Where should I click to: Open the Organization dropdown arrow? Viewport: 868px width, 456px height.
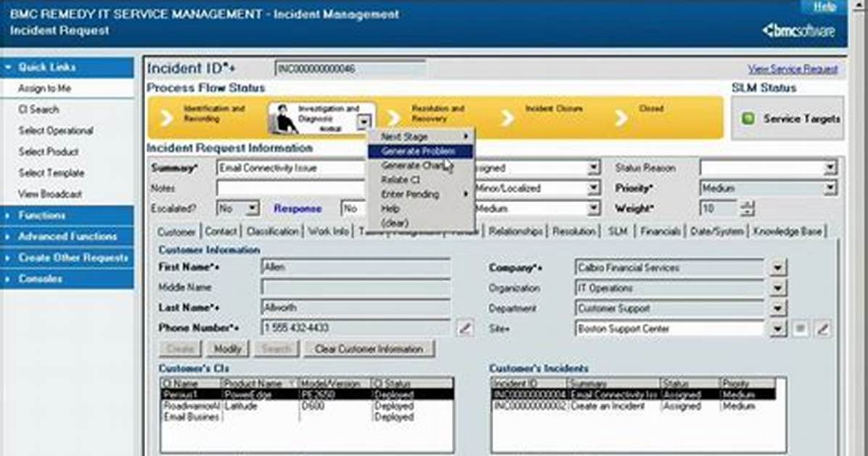point(777,288)
